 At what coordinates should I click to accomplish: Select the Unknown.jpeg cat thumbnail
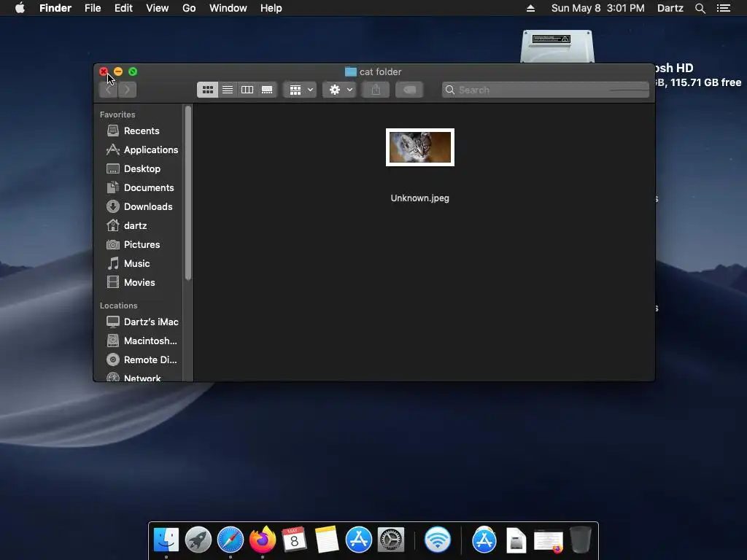pos(420,147)
